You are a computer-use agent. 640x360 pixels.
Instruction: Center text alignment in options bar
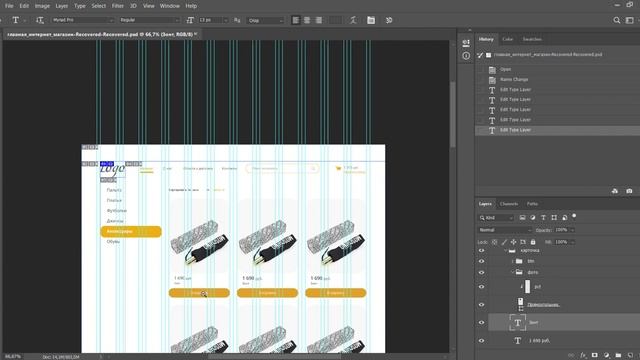[x=307, y=20]
